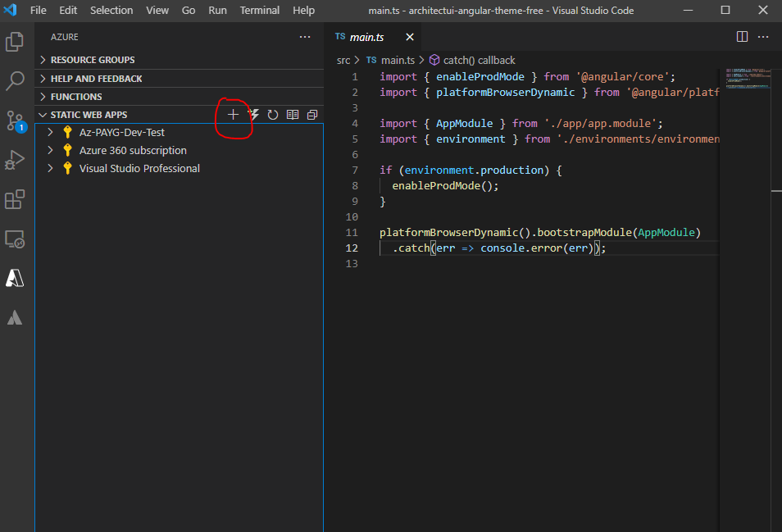The width and height of the screenshot is (782, 532).
Task: Open the Go menu
Action: coord(189,10)
